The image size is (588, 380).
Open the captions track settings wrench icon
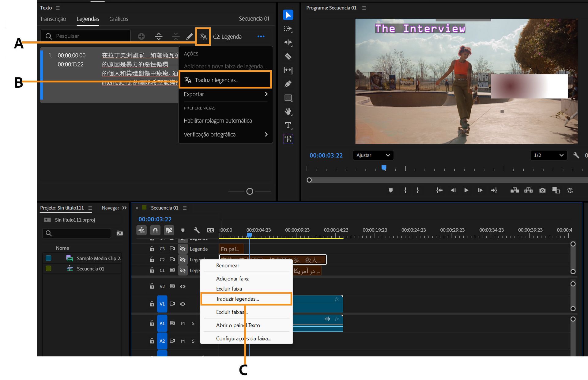(x=196, y=230)
